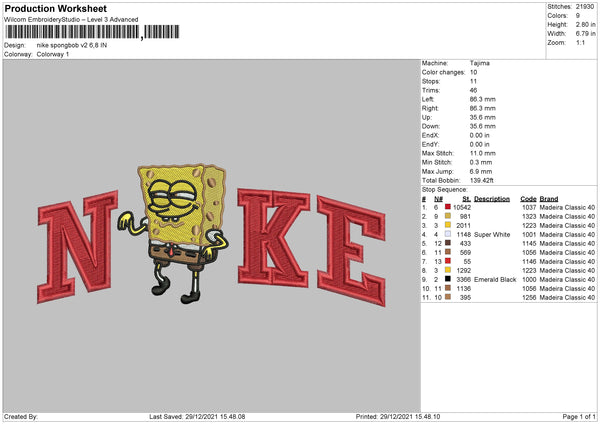Click thread code '1145' in stop row 5
Viewport: 600px width, 424px height.
pos(529,243)
